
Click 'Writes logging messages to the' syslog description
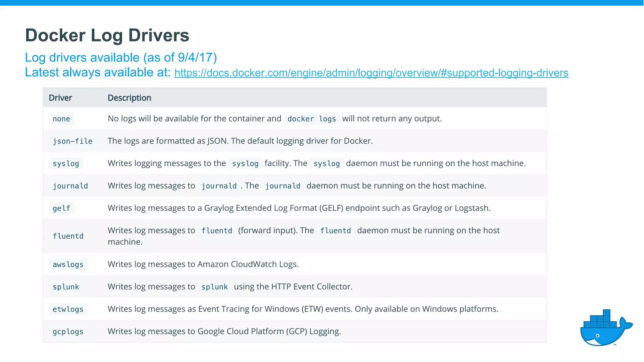click(x=167, y=163)
